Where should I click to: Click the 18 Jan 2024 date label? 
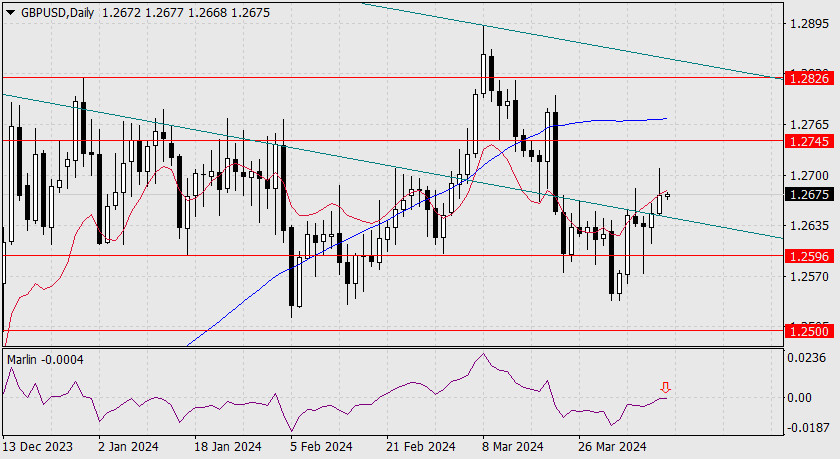[228, 447]
